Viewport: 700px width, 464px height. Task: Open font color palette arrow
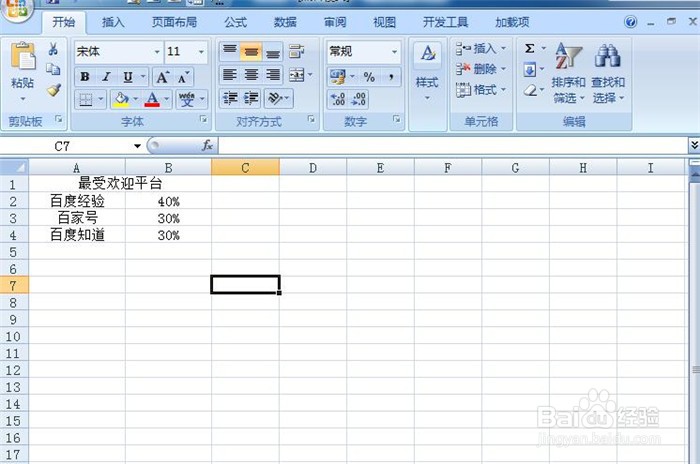[167, 100]
